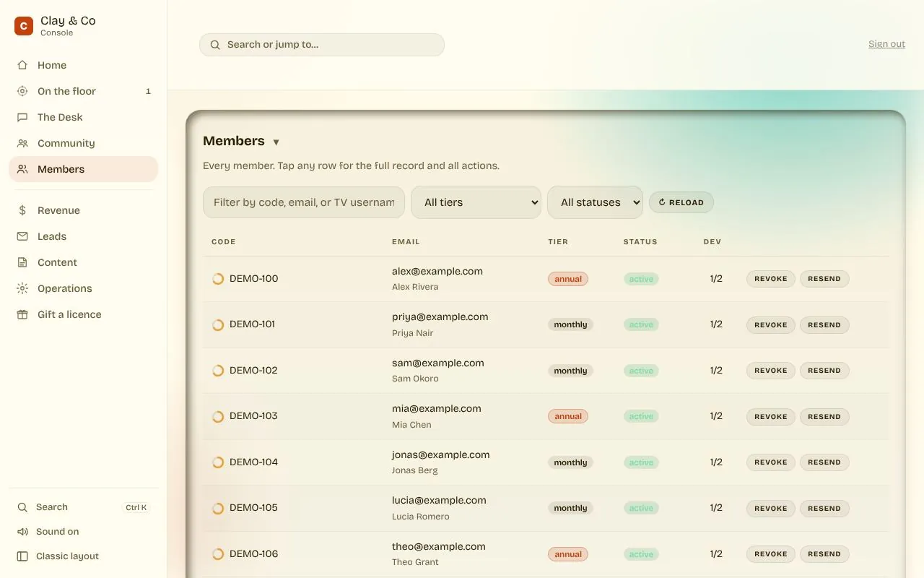
Task: Revoke the DEMO-104 licence
Action: 771,462
